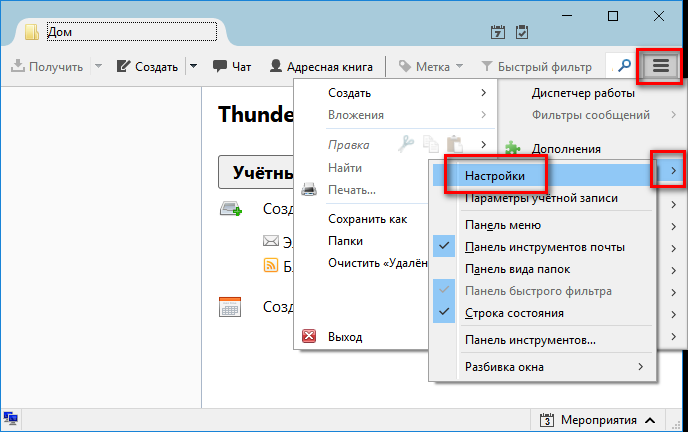Choose Выход to quit
Viewport: 688px width, 432px height.
345,337
